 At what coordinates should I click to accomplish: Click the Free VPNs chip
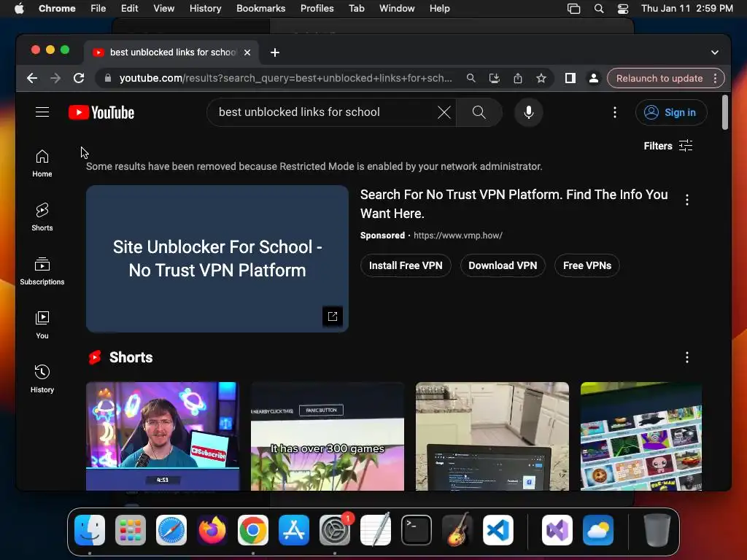point(587,265)
